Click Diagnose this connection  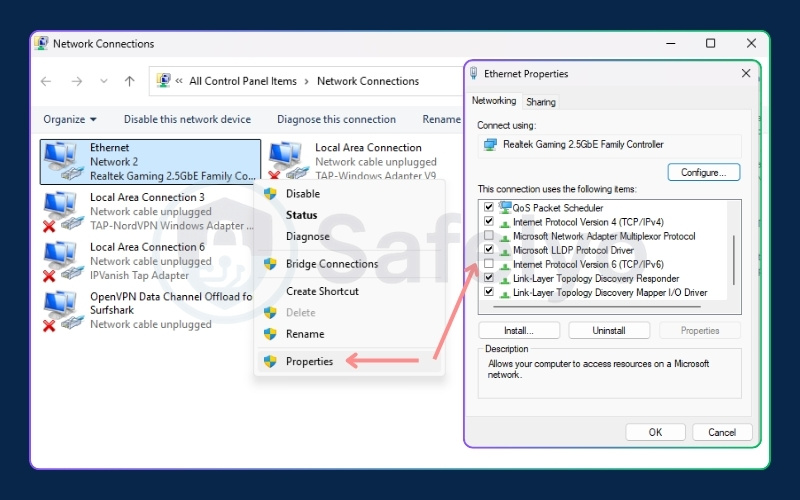coord(336,119)
